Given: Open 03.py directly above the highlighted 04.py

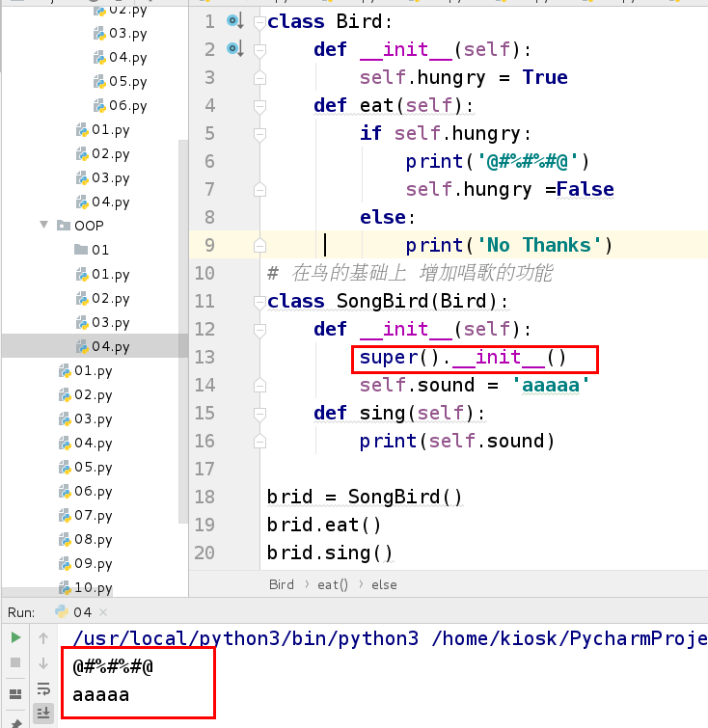Looking at the screenshot, I should 102,322.
